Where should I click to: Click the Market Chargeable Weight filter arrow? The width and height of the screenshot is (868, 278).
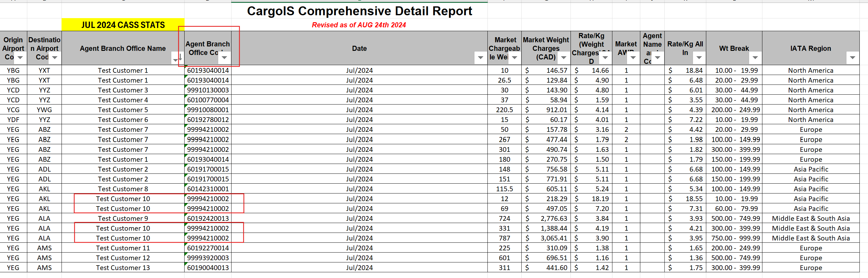(x=514, y=58)
